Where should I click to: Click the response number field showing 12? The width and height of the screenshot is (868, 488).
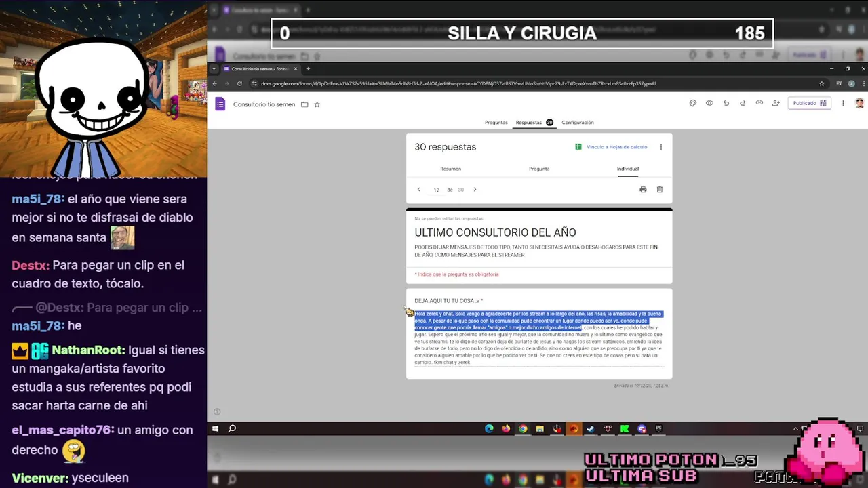(436, 190)
